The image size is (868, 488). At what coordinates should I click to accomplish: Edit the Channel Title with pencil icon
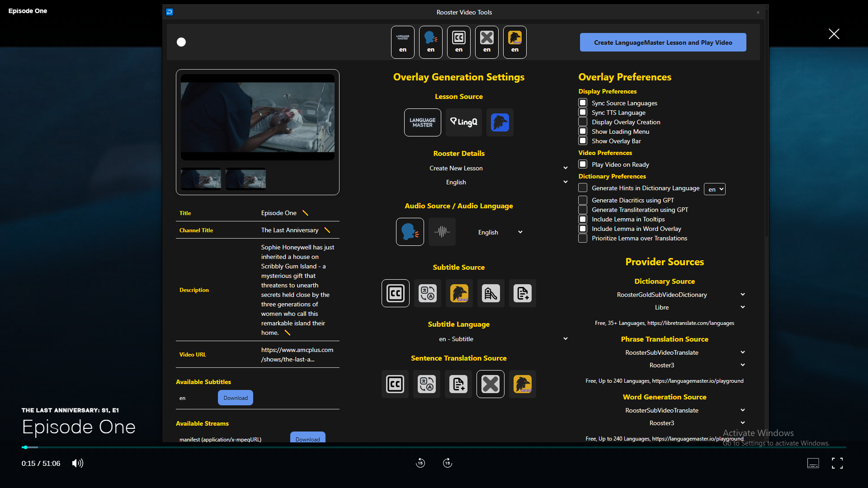(327, 230)
